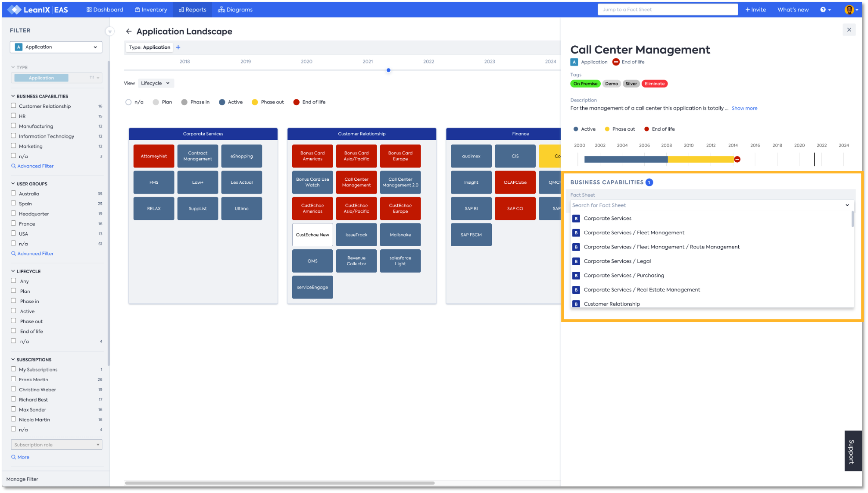Click the Business Capability icon for Corporate Services / Legal
The image size is (868, 493).
(x=576, y=261)
